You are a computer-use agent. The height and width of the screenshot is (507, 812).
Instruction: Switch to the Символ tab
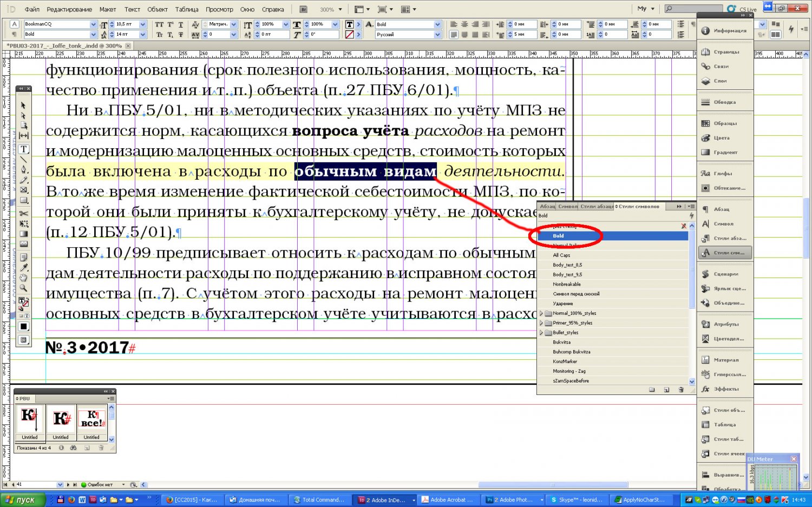[568, 207]
